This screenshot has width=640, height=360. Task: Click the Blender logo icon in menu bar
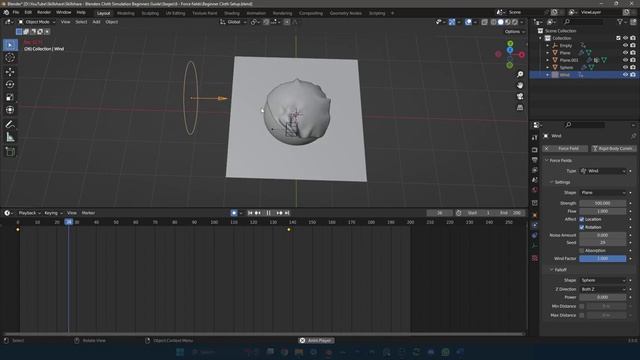point(6,13)
